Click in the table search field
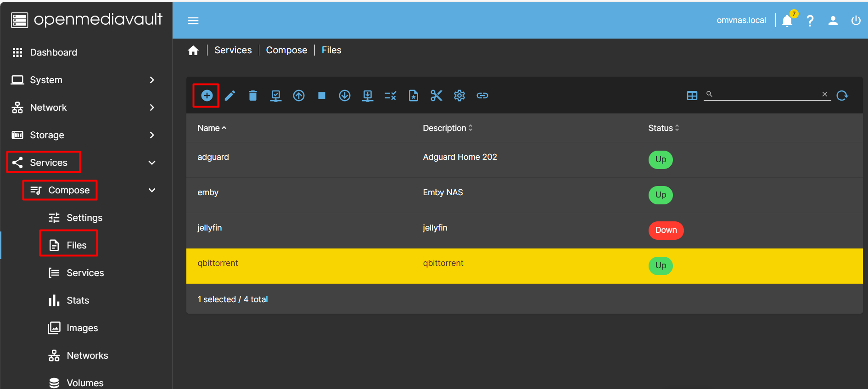Screen dimensions: 868x389 point(767,94)
